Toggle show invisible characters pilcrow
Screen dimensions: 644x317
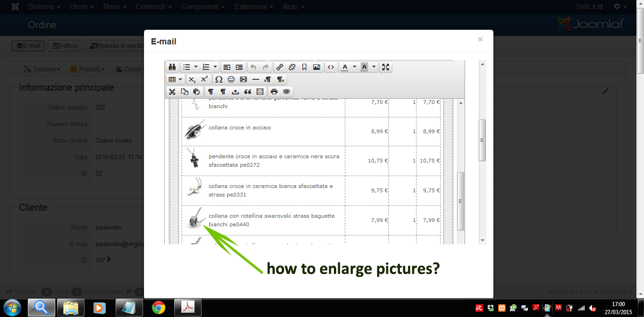[x=223, y=92]
